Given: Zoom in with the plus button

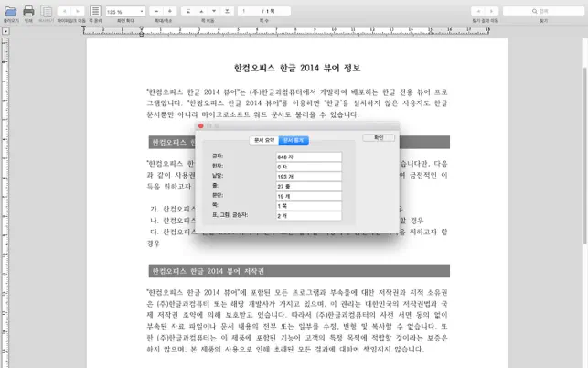Looking at the screenshot, I should click(170, 11).
